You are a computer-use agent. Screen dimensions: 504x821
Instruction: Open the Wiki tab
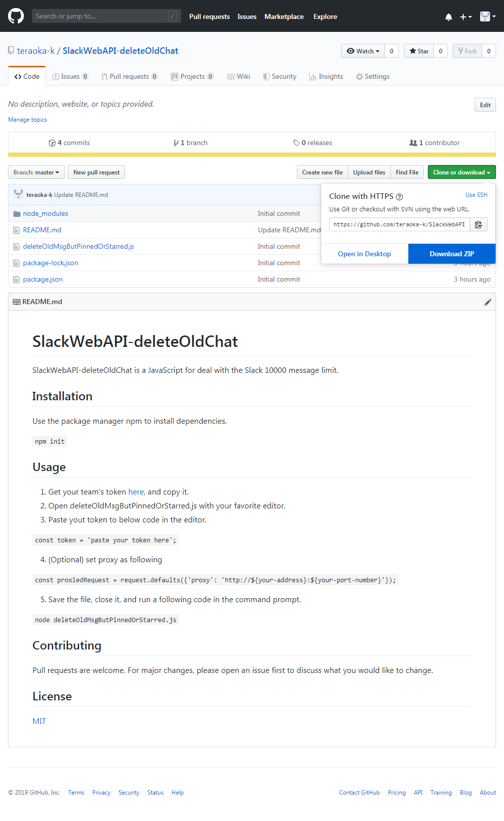[239, 77]
